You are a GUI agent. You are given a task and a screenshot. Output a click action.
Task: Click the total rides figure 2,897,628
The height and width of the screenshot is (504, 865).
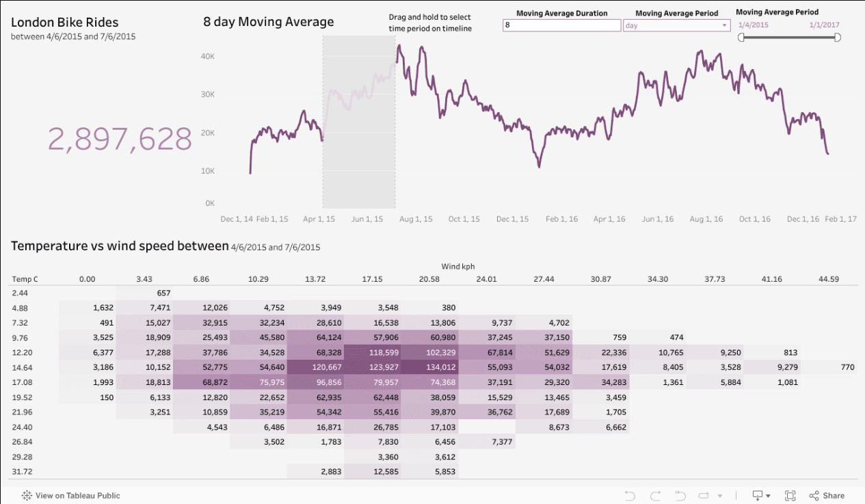tap(119, 139)
